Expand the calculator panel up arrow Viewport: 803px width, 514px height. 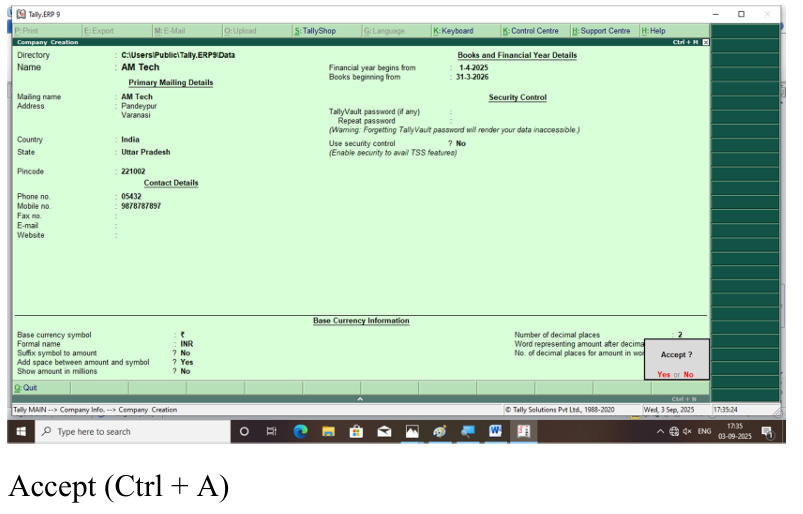point(360,399)
